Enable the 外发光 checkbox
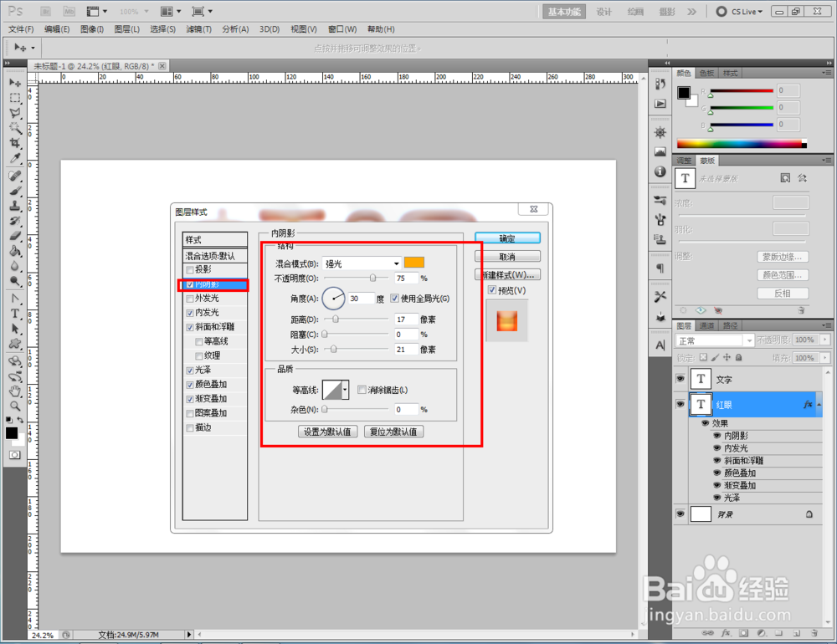The image size is (837, 644). [x=190, y=299]
